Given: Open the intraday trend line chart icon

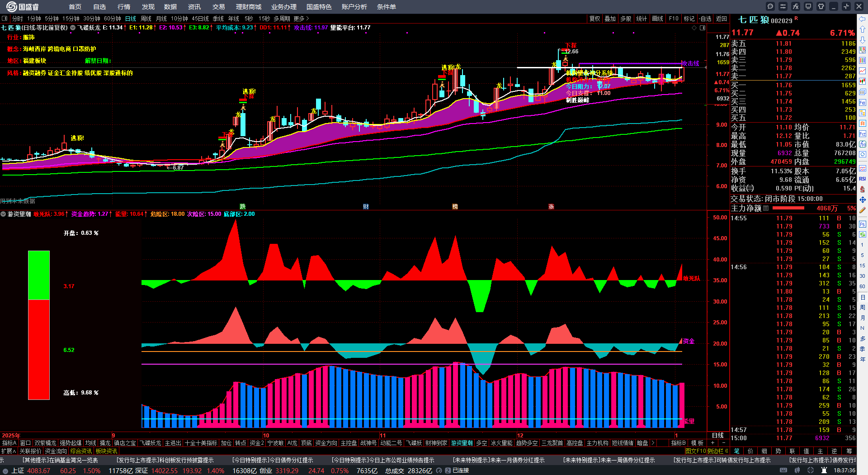Looking at the screenshot, I should (863, 71).
